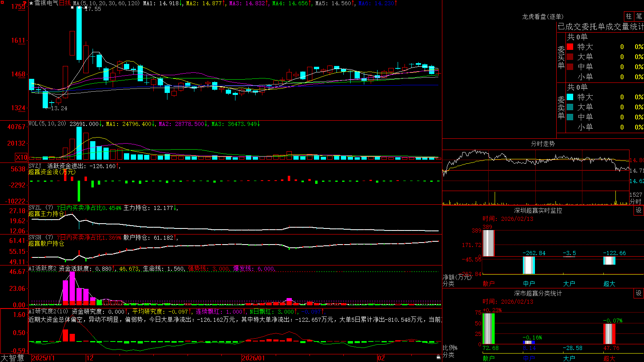Screen dimensions: 644x362
Task: Click the 强势线: 3.000 label
Action: tap(209, 269)
